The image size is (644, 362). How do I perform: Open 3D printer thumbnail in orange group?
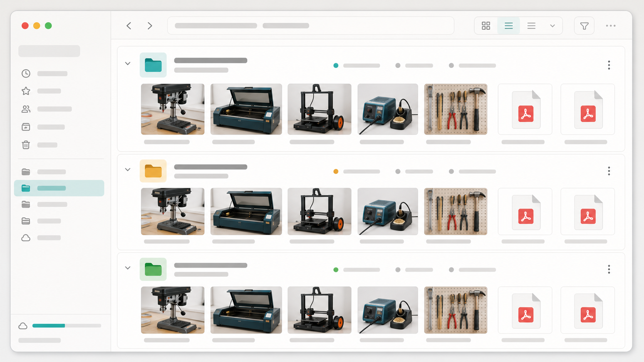tap(319, 212)
